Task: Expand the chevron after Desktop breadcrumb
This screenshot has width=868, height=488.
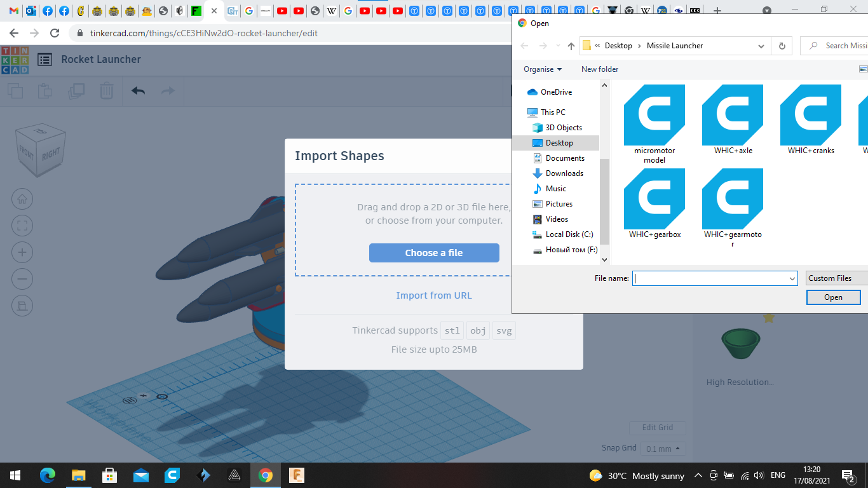Action: click(639, 46)
